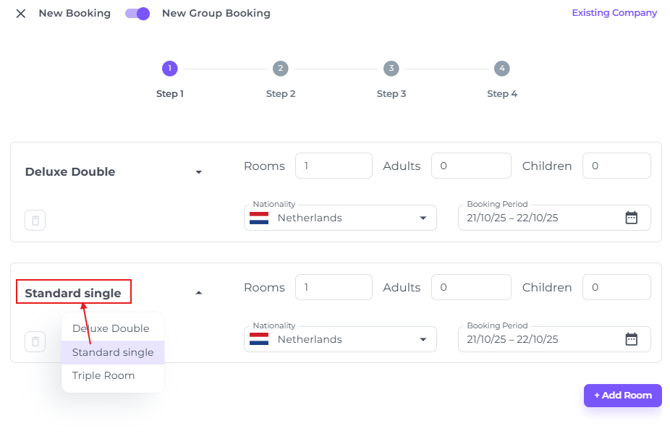Open calendar for first Booking Period
Screen dimensions: 670x439
tap(631, 218)
